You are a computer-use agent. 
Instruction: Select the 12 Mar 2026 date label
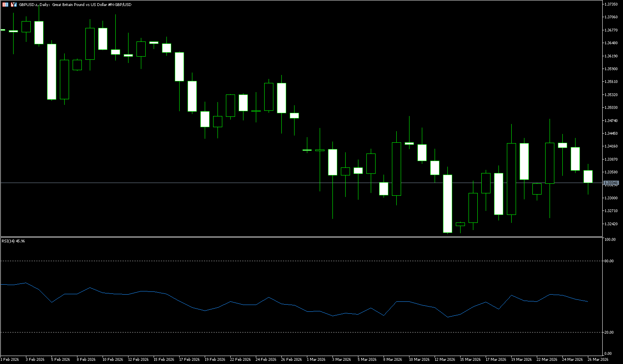click(x=445, y=360)
